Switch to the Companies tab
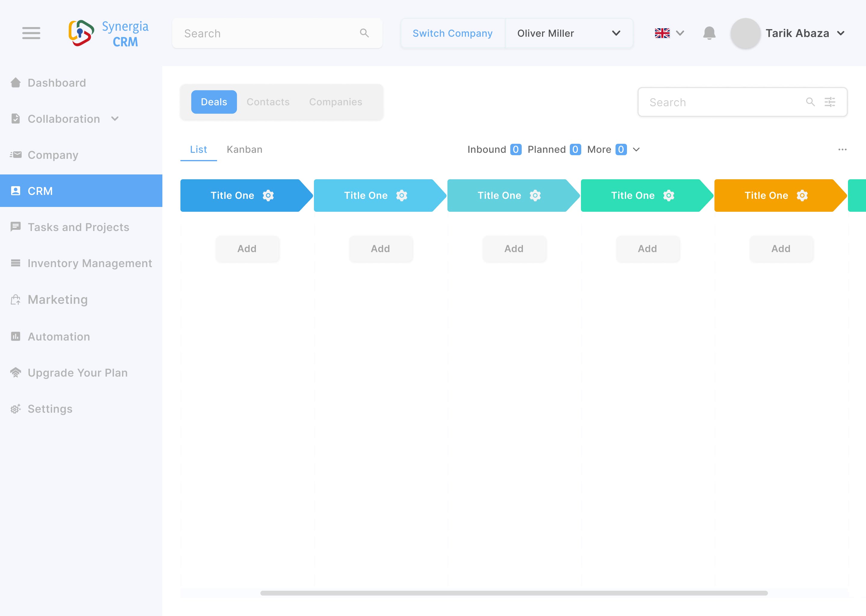Screen dimensions: 866x616 tap(336, 102)
